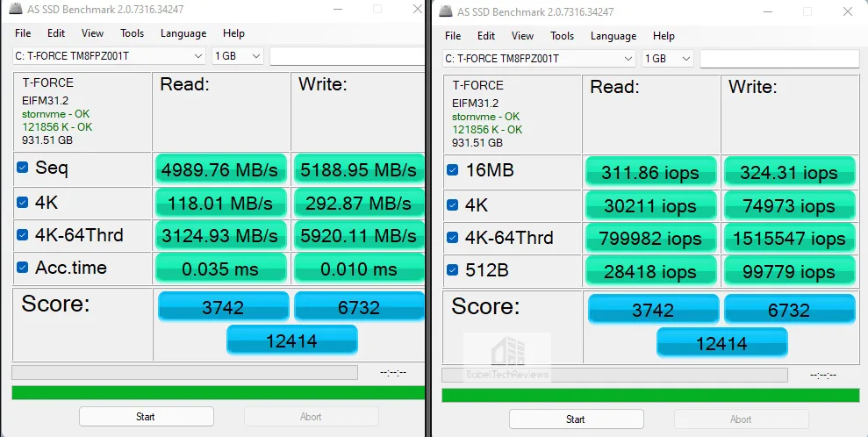Click the 6732 write score in right window

[789, 309]
